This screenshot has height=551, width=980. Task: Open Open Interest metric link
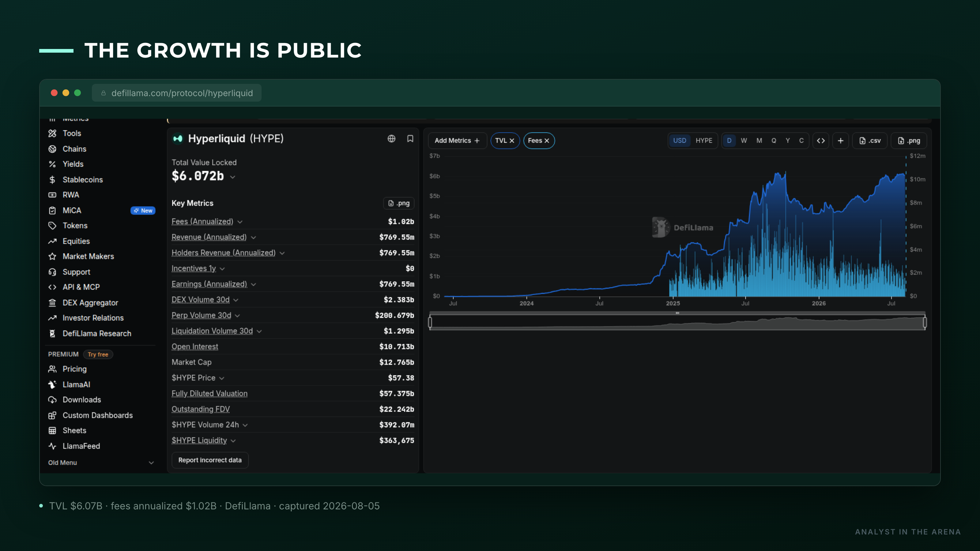coord(195,347)
